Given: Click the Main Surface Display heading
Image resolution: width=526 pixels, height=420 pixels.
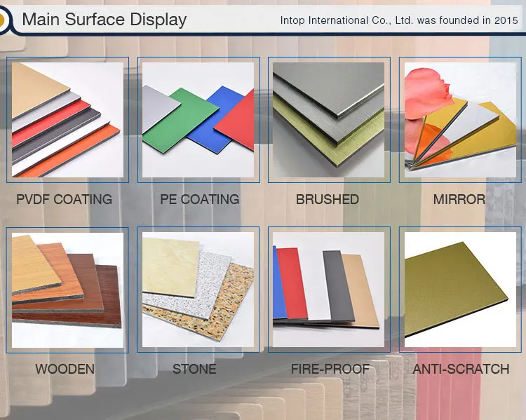Looking at the screenshot, I should pyautogui.click(x=104, y=19).
